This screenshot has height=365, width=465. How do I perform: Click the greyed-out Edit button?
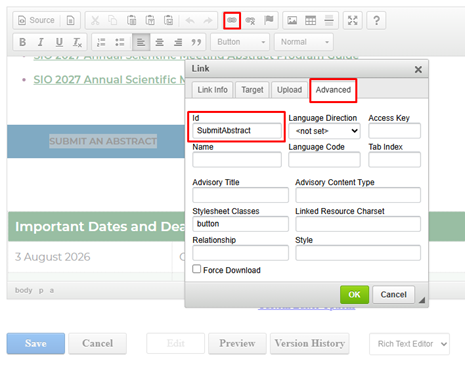[x=176, y=343]
